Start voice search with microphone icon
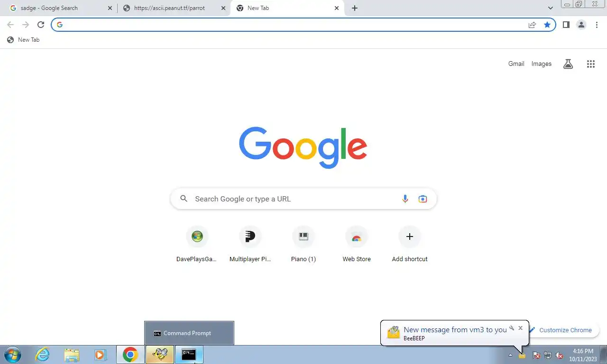Viewport: 607px width, 364px height. 405,199
